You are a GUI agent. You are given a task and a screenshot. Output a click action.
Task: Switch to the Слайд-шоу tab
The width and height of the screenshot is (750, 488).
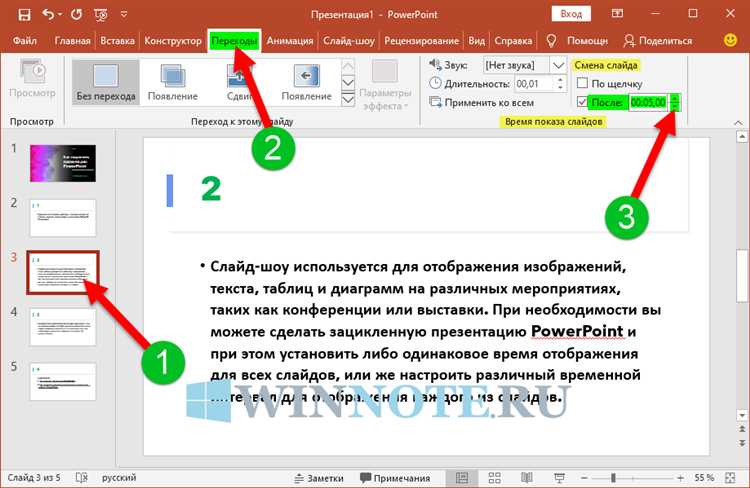(x=349, y=41)
